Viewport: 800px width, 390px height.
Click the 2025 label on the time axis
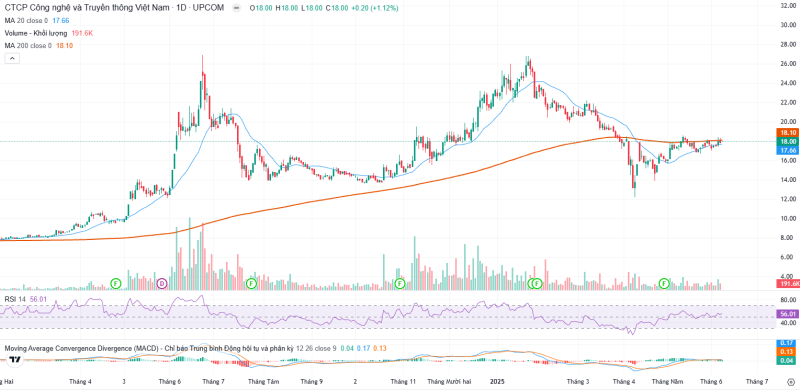496,381
